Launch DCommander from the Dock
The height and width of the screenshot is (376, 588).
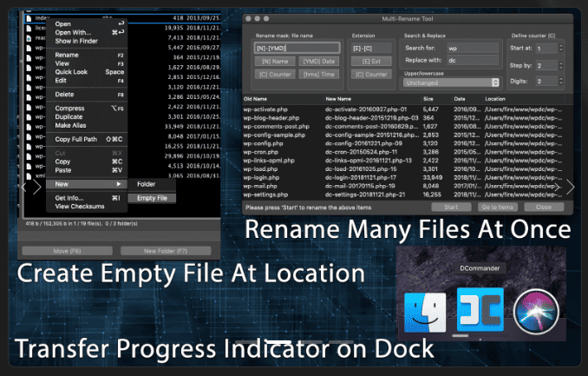tap(480, 309)
